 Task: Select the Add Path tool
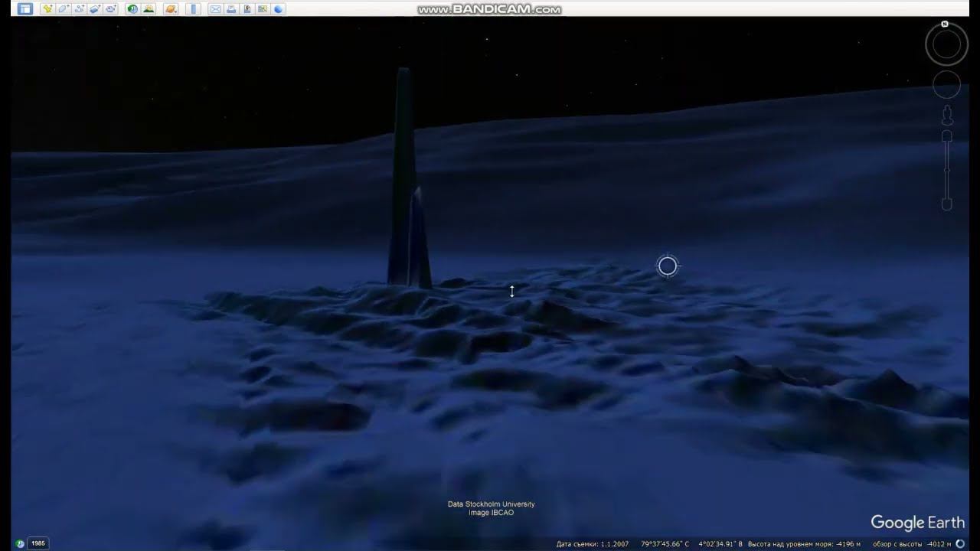[x=80, y=9]
